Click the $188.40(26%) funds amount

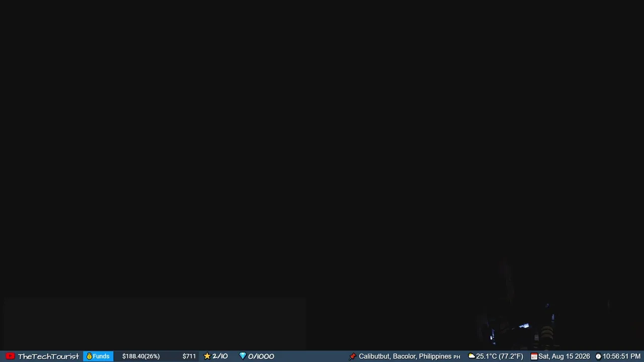pos(141,356)
